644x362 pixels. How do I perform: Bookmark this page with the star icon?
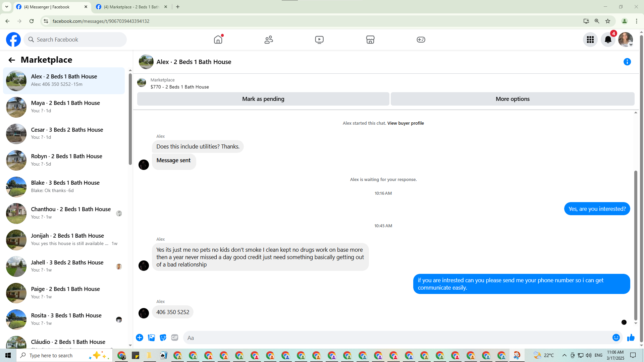coord(608,21)
